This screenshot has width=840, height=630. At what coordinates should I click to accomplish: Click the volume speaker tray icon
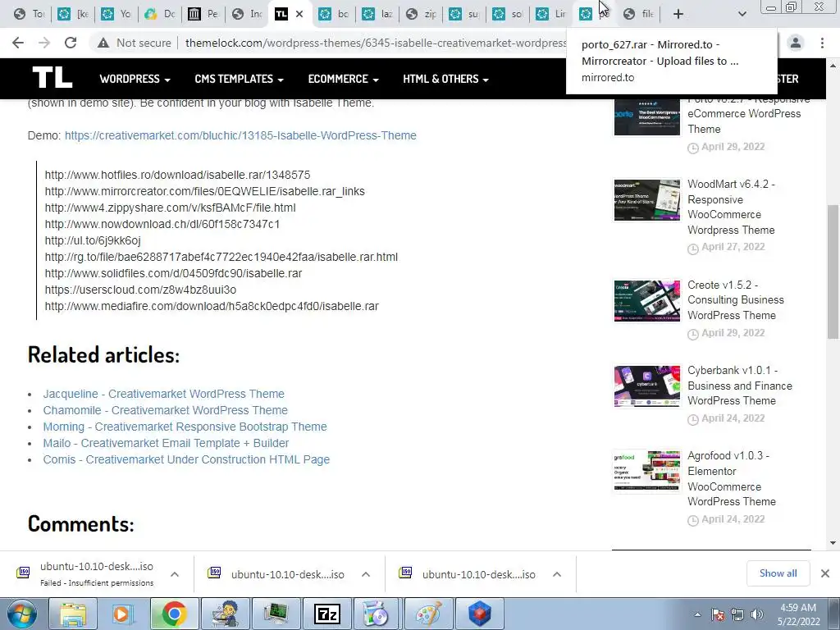(757, 614)
